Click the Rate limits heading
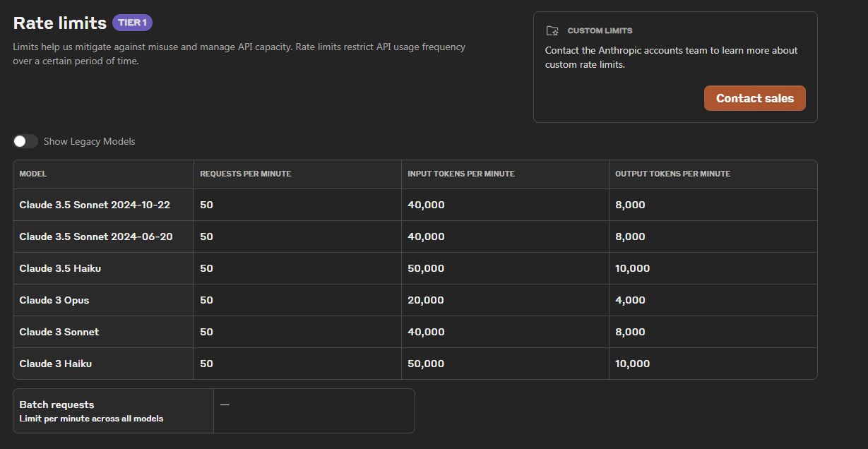 tap(60, 23)
